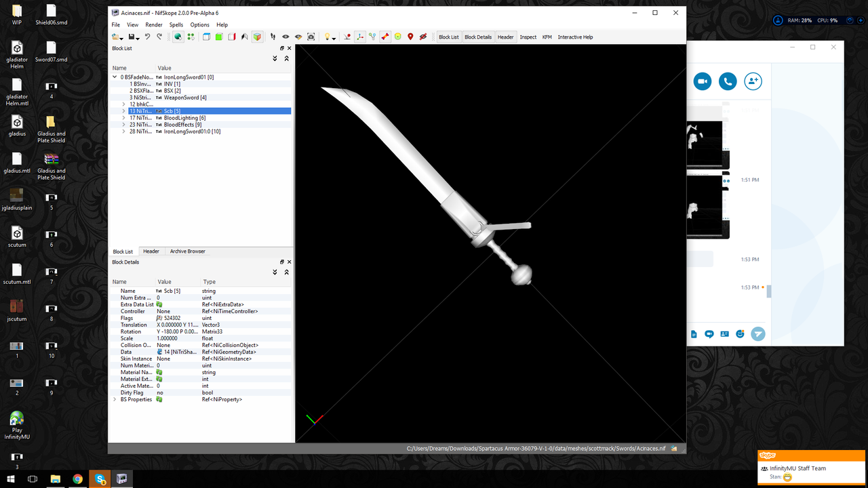Image resolution: width=868 pixels, height=488 pixels.
Task: Click the Data link 14 [NiTriSha...
Action: 178,352
